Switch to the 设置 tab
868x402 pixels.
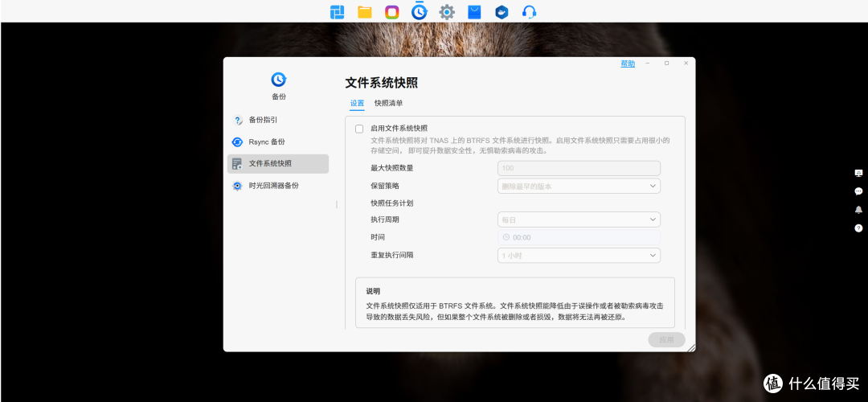point(357,104)
